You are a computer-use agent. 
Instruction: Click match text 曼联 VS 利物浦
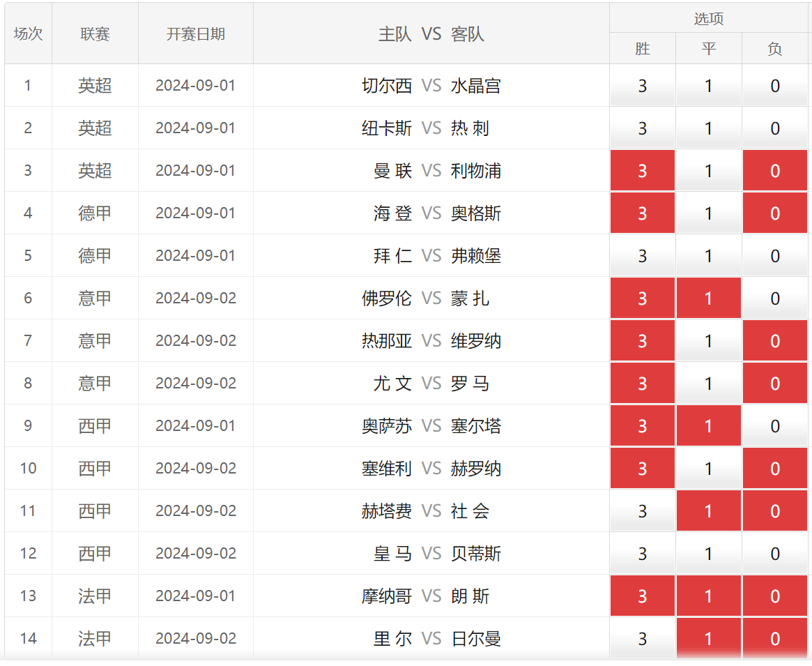pos(436,171)
